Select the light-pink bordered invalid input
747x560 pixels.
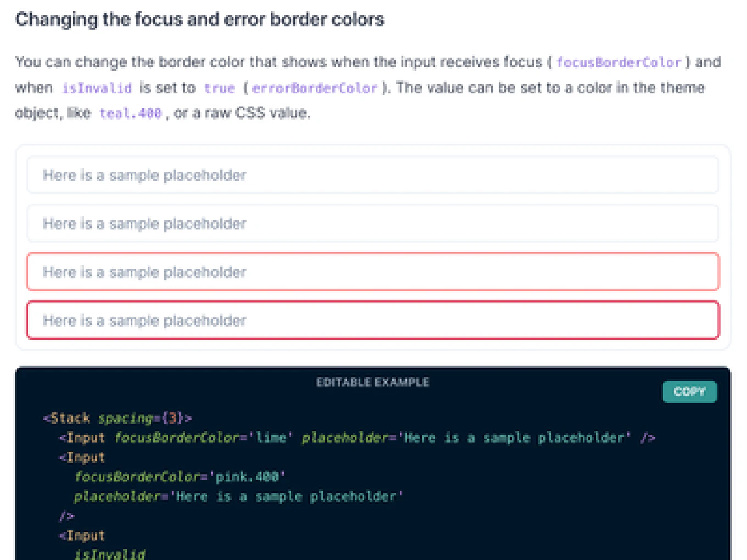click(372, 272)
